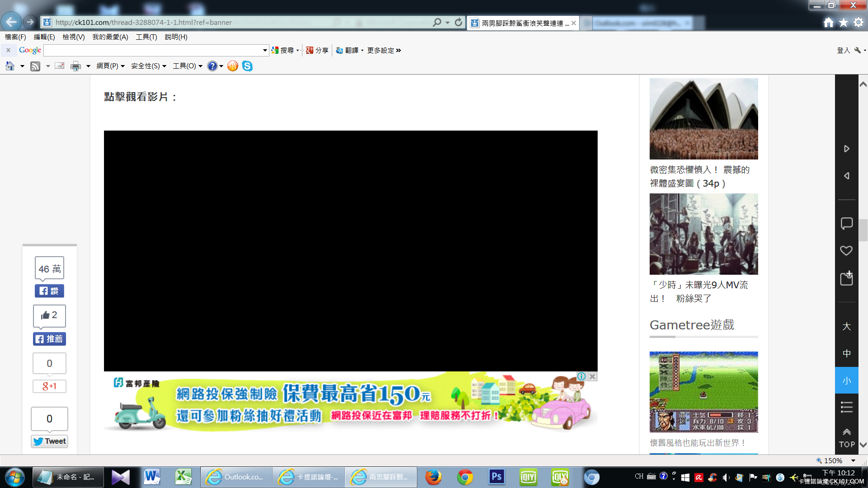868x488 pixels.
Task: Click the TOP back-to-top button
Action: click(x=847, y=438)
